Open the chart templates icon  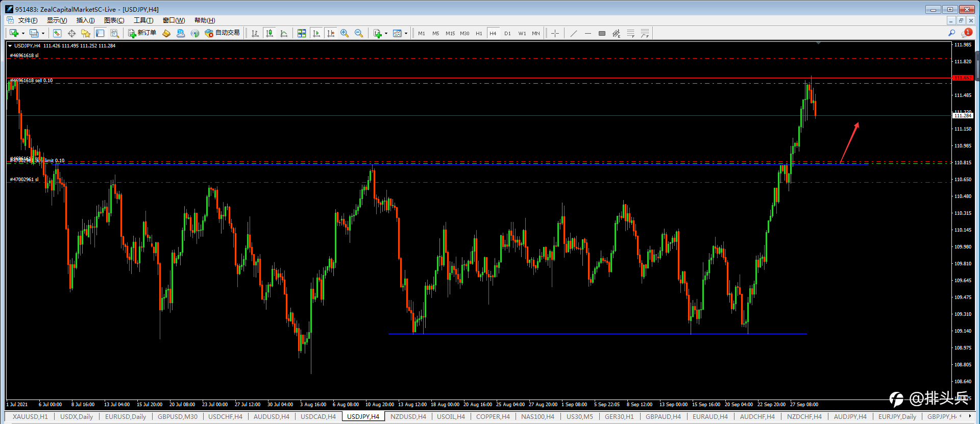397,33
